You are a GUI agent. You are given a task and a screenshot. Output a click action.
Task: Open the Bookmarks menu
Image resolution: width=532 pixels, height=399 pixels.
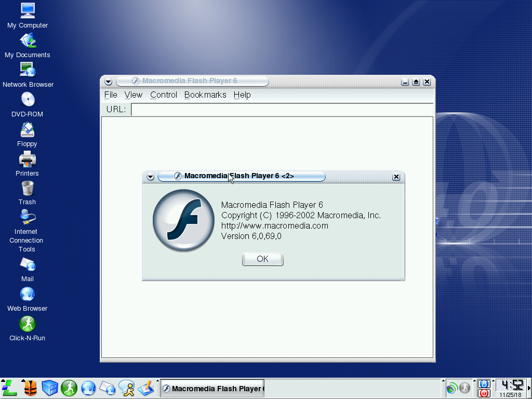click(x=205, y=95)
